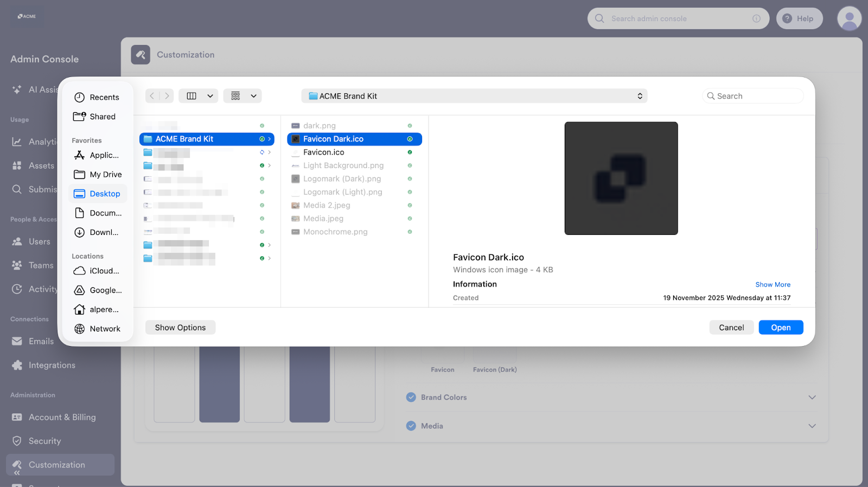Open Teams in admin sidebar

(x=33, y=266)
